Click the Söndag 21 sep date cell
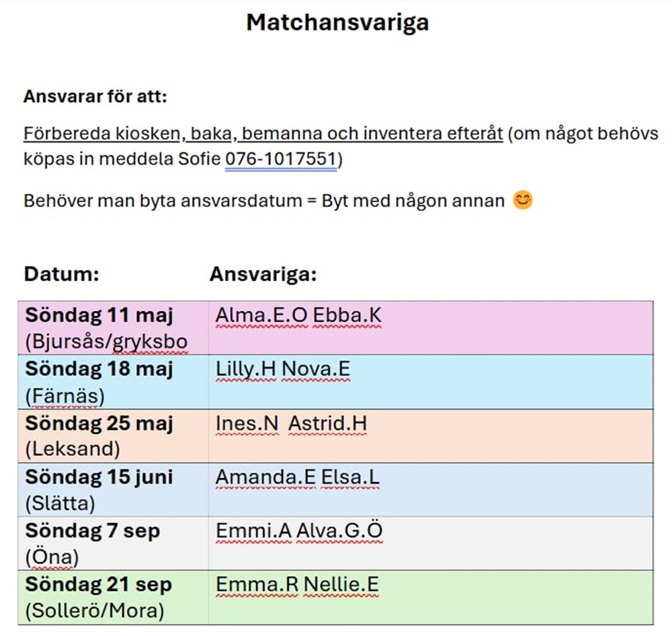 point(113,597)
